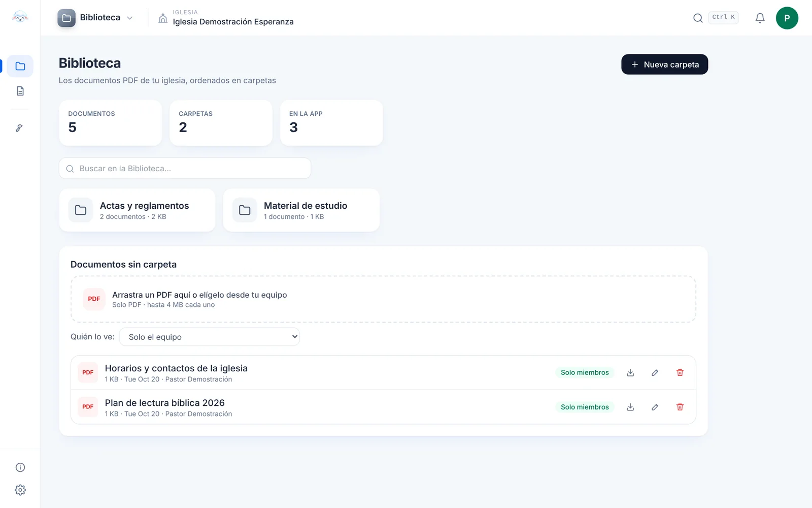
Task: Click the Plan de lectura bíblica 2026 title
Action: click(x=164, y=403)
